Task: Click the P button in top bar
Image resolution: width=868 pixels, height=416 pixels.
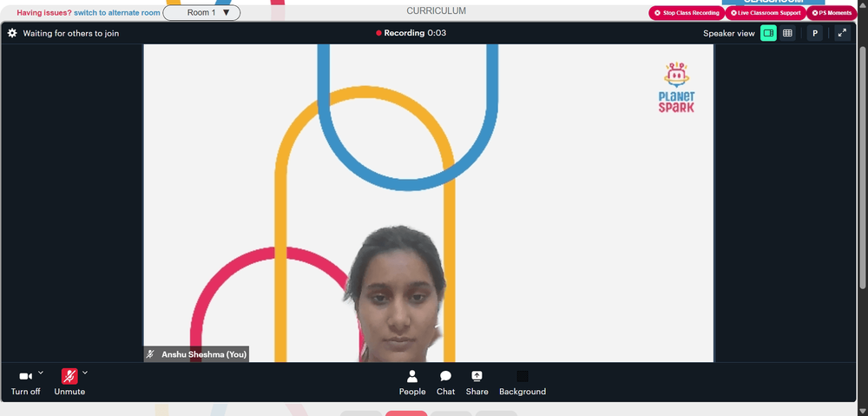Action: [815, 33]
